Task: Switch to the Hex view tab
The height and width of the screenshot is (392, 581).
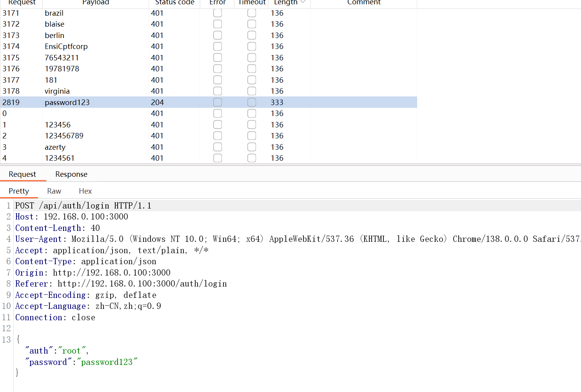Action: point(85,191)
